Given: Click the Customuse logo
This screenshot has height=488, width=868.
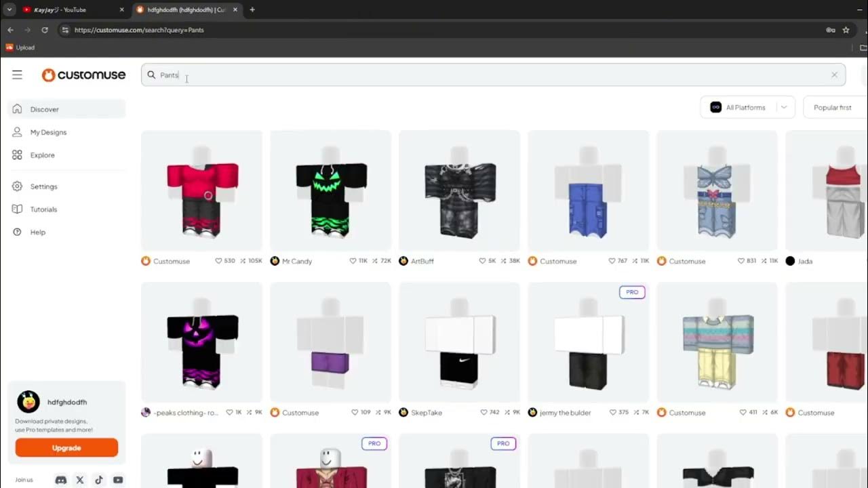Looking at the screenshot, I should click(83, 75).
